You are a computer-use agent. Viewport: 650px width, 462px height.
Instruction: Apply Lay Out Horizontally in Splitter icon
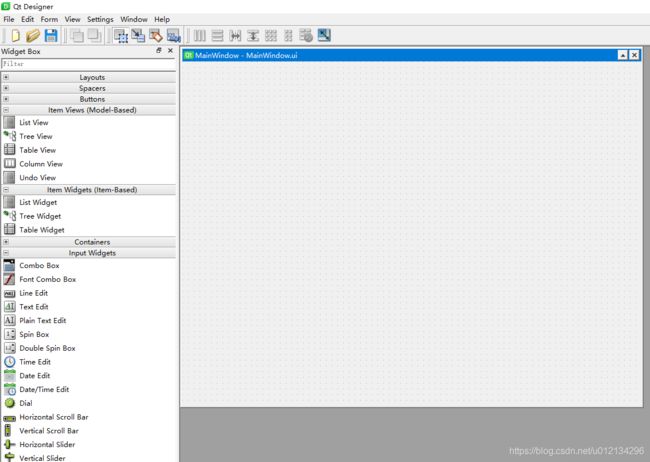(x=235, y=36)
